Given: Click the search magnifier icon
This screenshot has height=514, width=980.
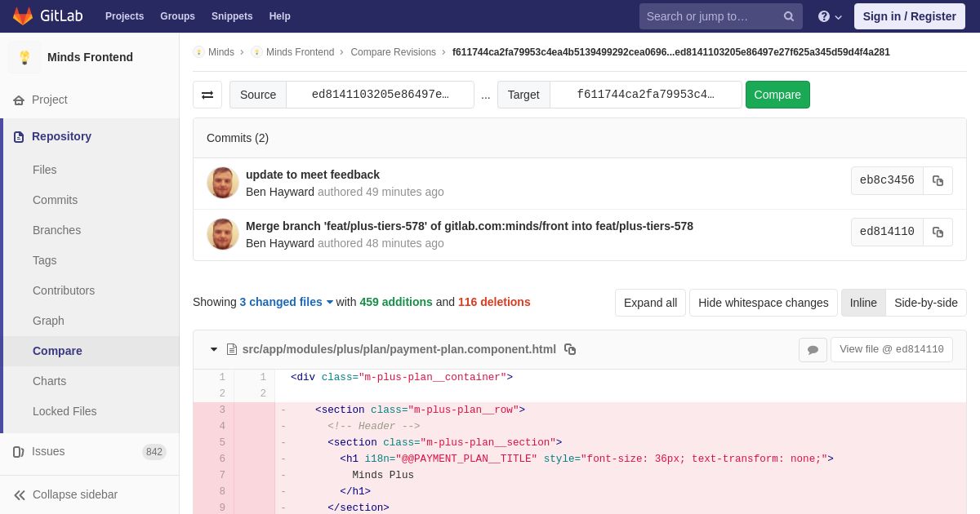Looking at the screenshot, I should coord(789,16).
